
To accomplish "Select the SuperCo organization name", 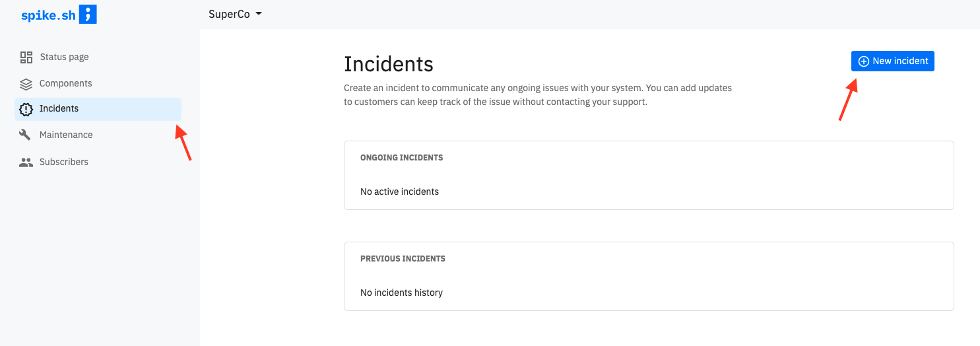I will click(x=229, y=14).
